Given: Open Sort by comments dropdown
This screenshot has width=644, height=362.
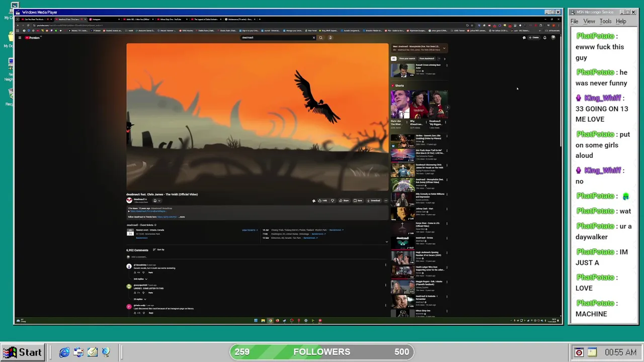Looking at the screenshot, I should tap(159, 250).
